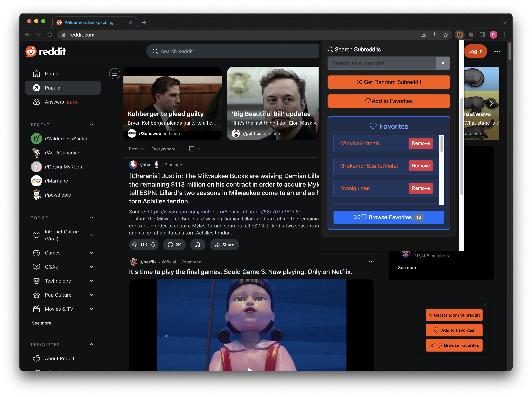
Task: Toggle the browser side panel icon
Action: [x=482, y=35]
